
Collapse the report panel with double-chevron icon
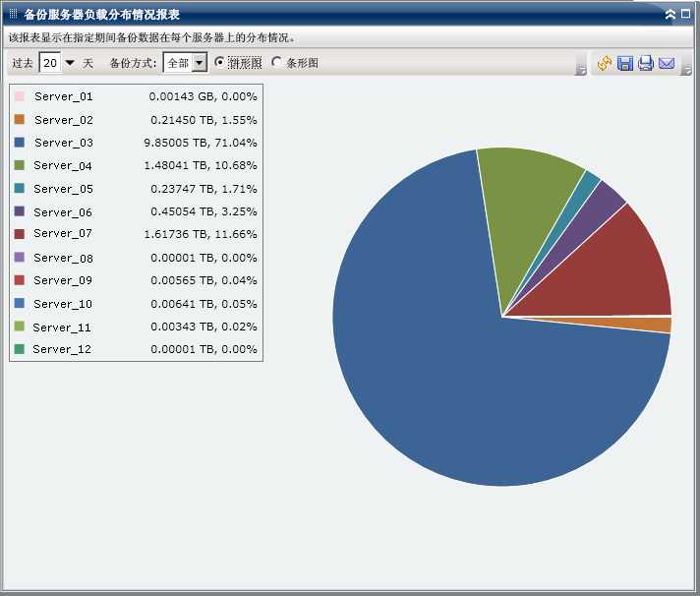[x=671, y=15]
